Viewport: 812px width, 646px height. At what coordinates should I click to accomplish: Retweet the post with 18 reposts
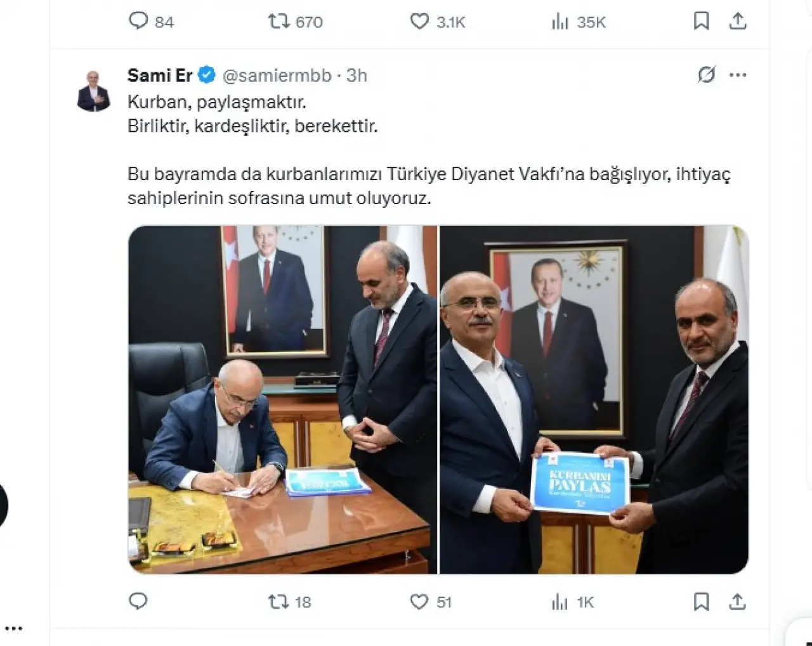click(290, 602)
